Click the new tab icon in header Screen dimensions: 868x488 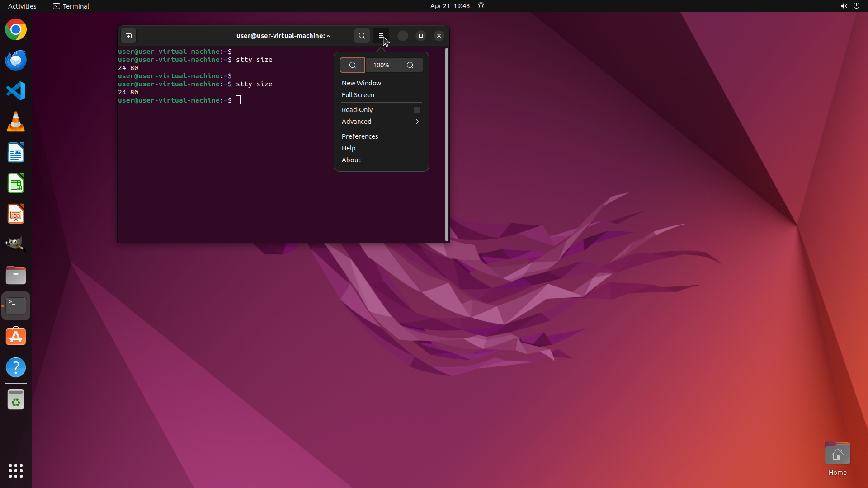(128, 36)
